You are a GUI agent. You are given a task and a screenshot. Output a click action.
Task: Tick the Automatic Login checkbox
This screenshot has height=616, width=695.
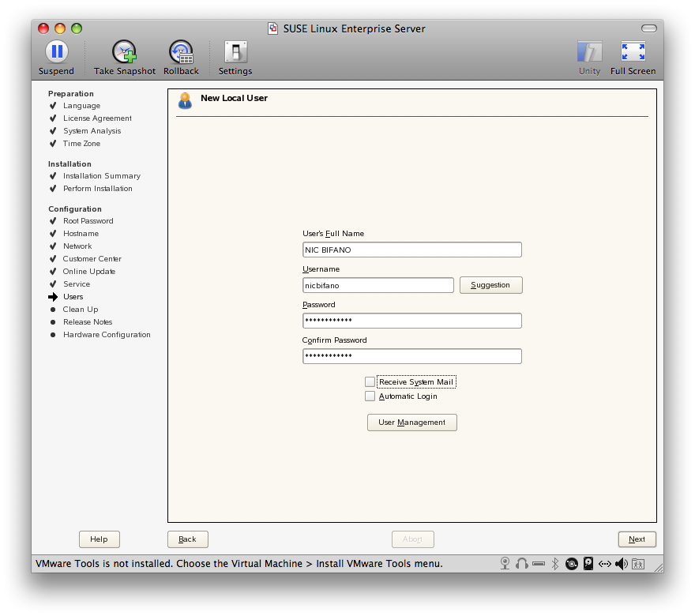click(370, 396)
